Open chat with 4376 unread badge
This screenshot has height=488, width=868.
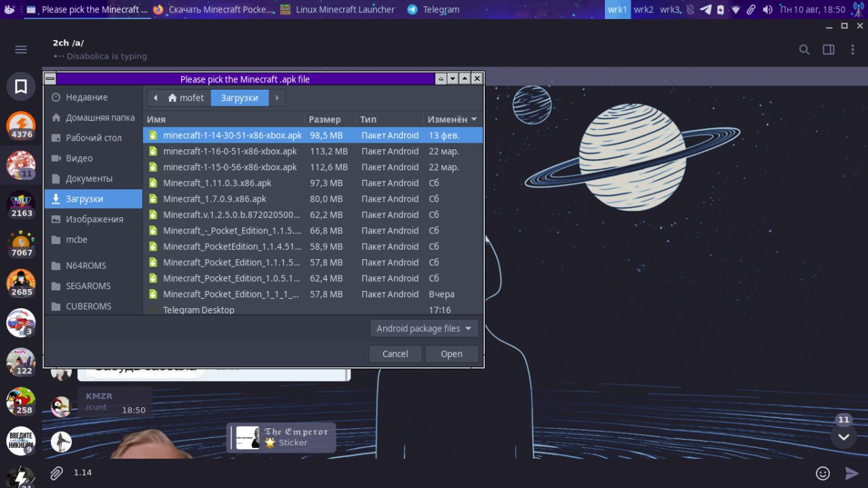21,126
